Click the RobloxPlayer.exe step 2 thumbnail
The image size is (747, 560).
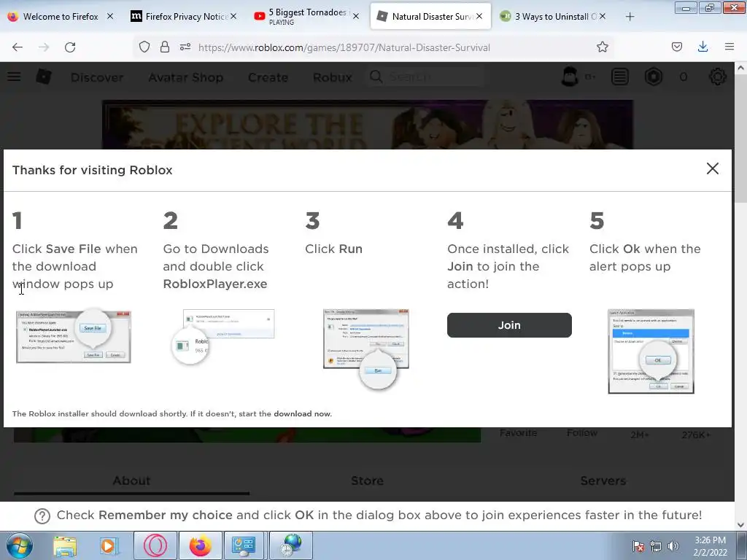coord(223,337)
